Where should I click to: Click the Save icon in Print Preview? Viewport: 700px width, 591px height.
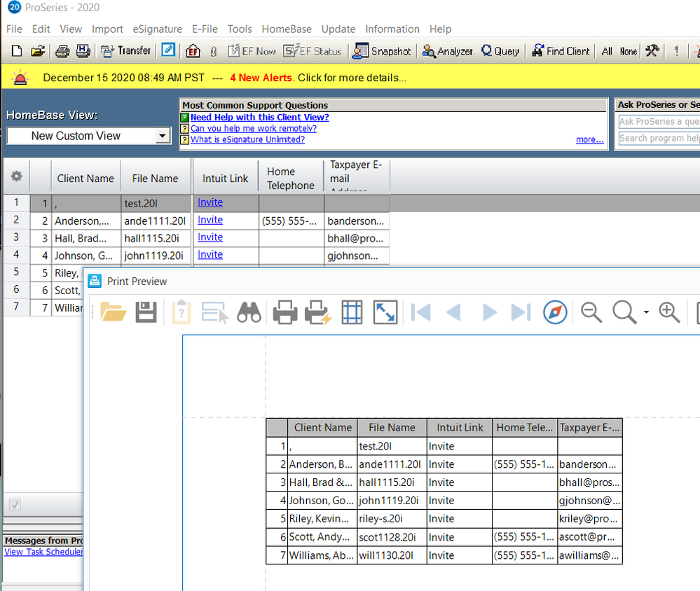click(x=146, y=312)
